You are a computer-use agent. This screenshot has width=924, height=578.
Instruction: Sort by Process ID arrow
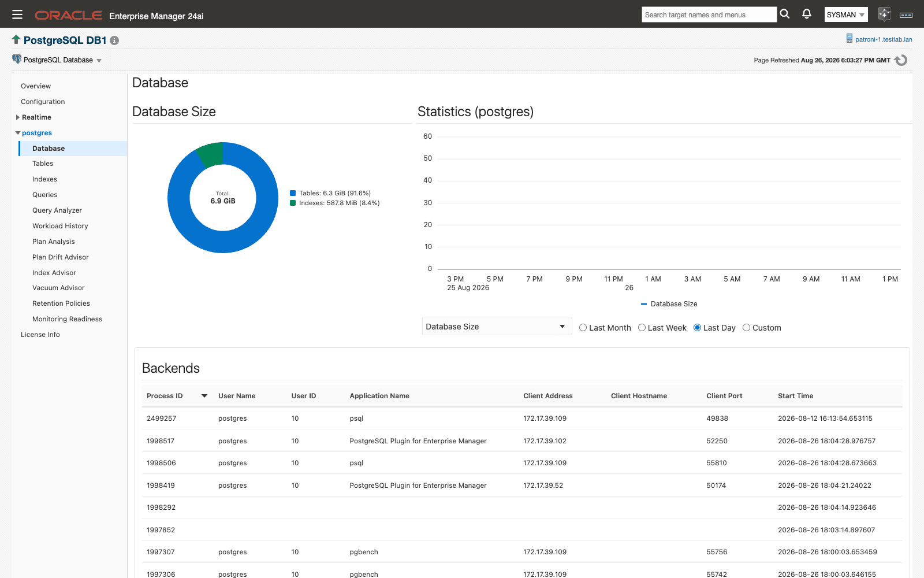point(204,396)
